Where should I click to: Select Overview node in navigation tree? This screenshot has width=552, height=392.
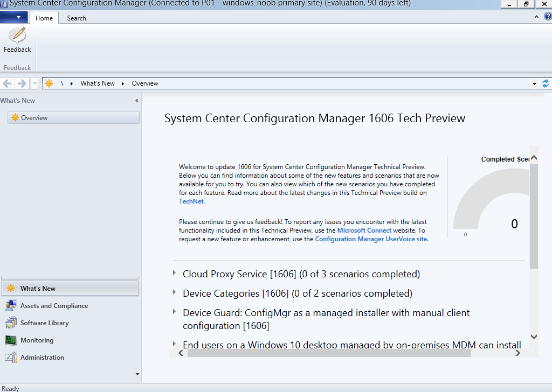pos(73,117)
